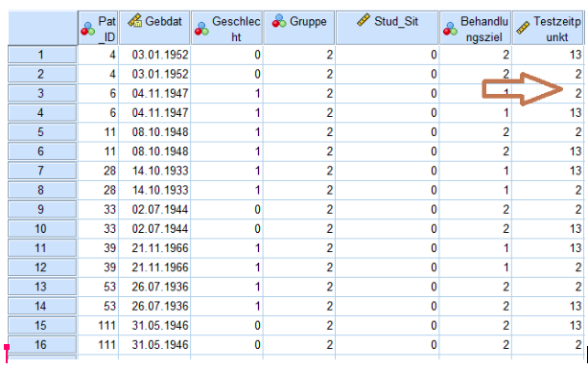
Task: Click Gebdat cell 31.05.1946 in row 15
Action: pyautogui.click(x=154, y=325)
